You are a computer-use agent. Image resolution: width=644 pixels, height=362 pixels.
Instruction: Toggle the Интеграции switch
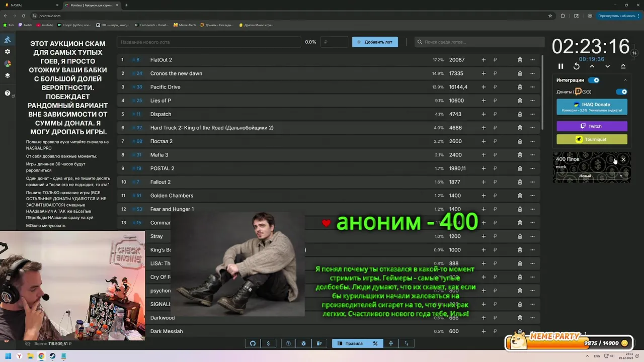594,80
